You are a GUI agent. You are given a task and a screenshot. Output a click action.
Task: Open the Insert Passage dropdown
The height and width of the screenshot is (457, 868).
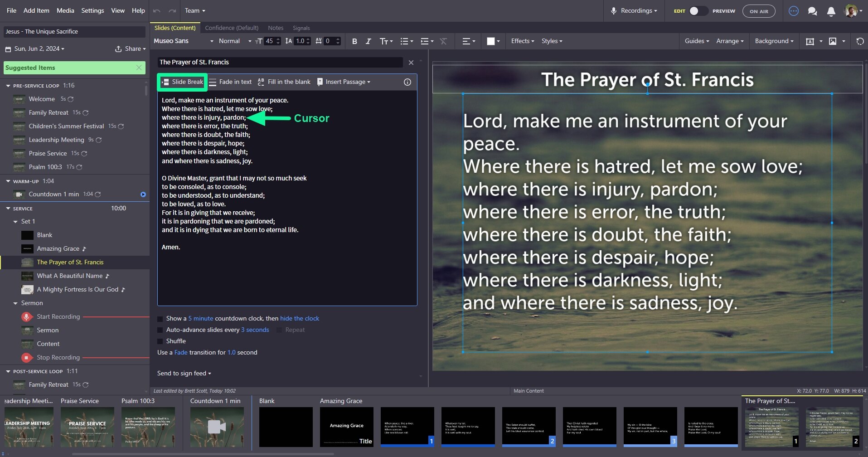(344, 82)
